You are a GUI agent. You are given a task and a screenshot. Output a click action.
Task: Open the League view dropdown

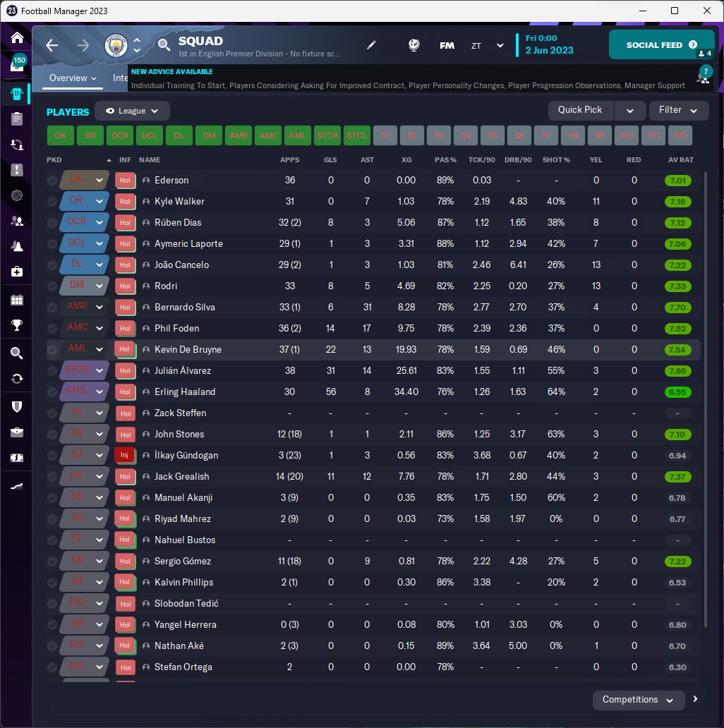pyautogui.click(x=132, y=111)
